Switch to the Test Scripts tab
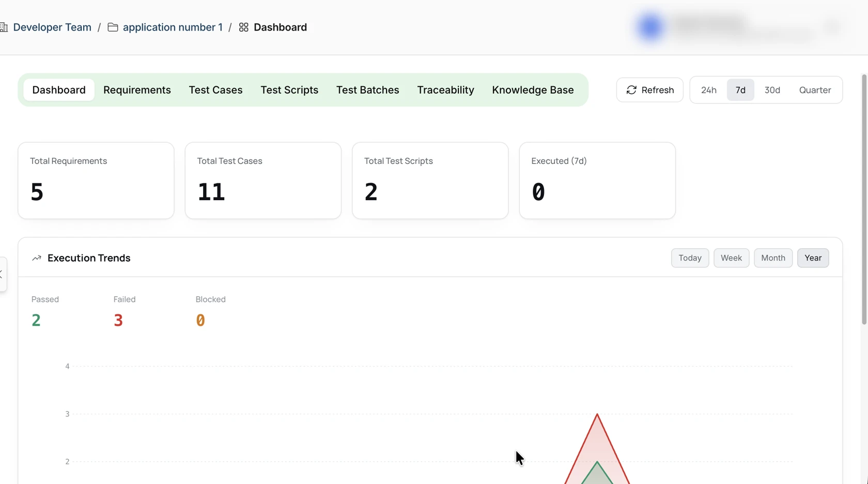 click(289, 90)
